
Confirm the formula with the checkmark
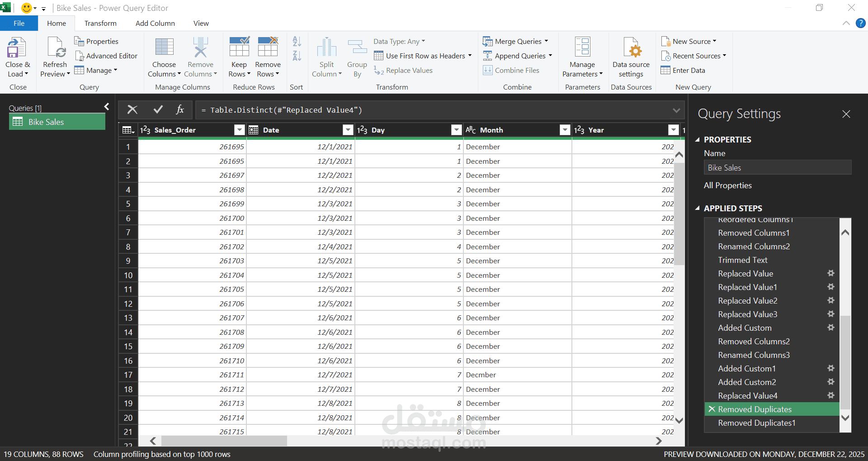(158, 109)
